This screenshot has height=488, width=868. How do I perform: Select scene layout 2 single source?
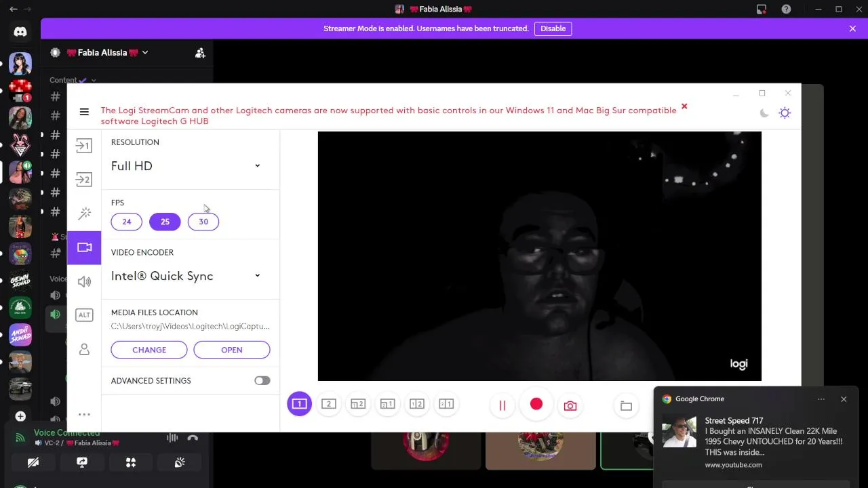click(329, 404)
